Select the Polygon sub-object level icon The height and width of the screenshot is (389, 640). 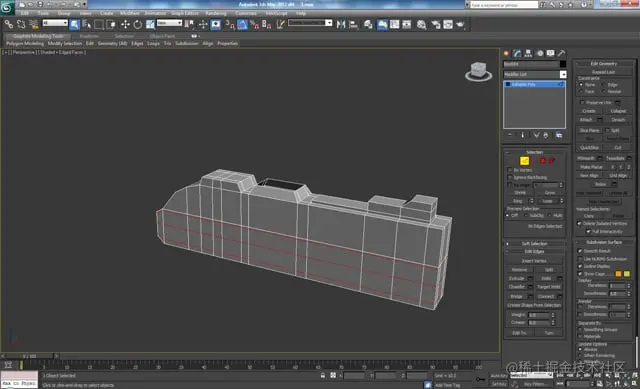pyautogui.click(x=542, y=161)
